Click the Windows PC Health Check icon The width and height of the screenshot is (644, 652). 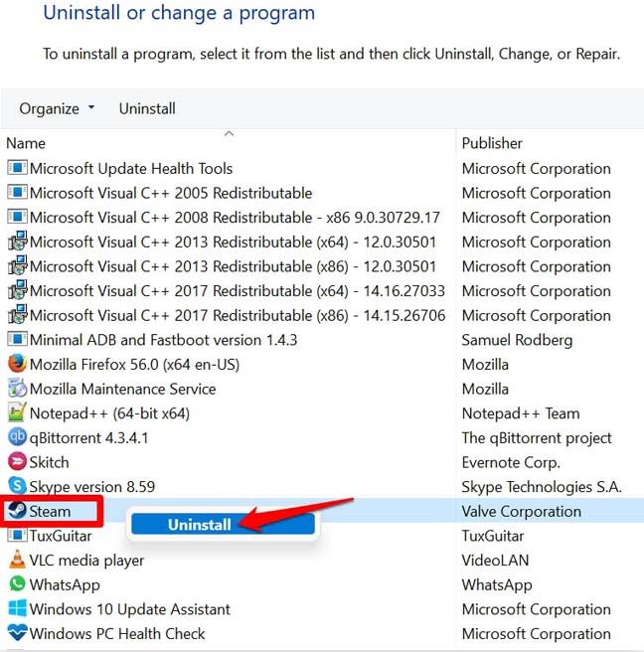(17, 633)
